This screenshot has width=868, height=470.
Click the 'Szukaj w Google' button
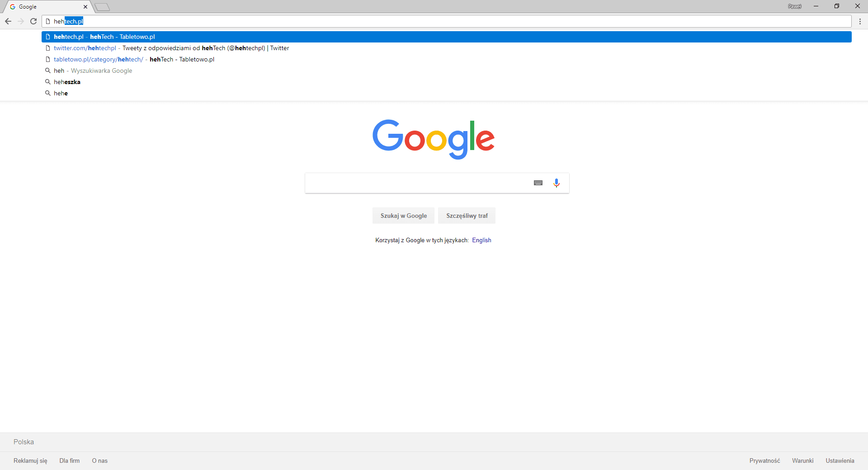tap(403, 216)
